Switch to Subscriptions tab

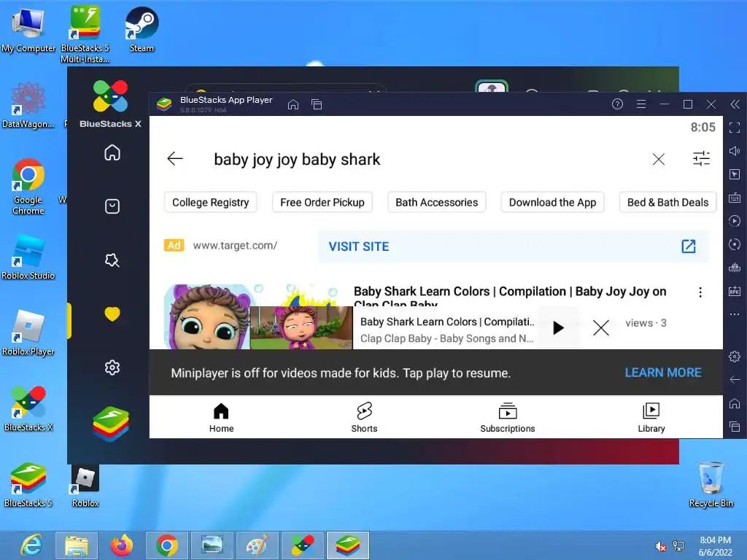[x=508, y=418]
